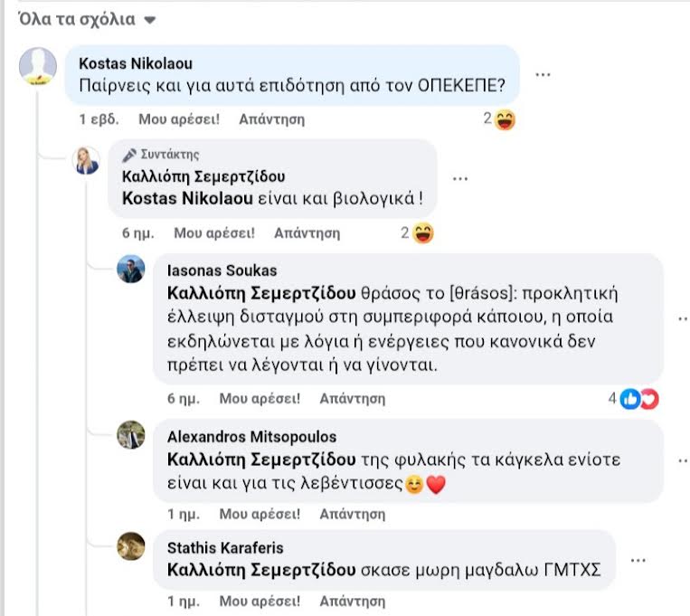Click 'Απάντηση' under Kostas Nikolaou's comment
Image resolution: width=690 pixels, height=616 pixels.
[x=272, y=119]
